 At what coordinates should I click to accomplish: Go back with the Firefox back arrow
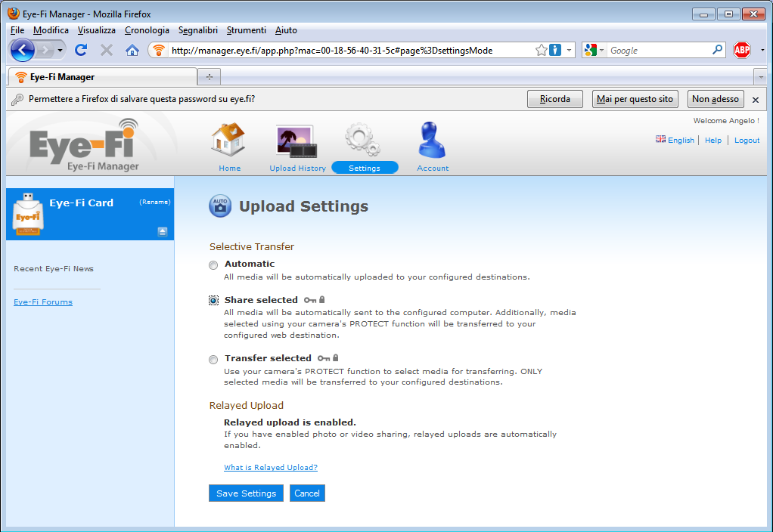click(22, 50)
